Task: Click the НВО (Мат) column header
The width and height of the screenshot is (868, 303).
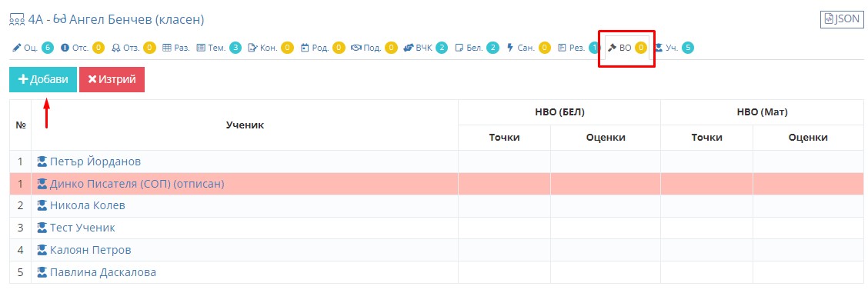Action: [x=763, y=112]
